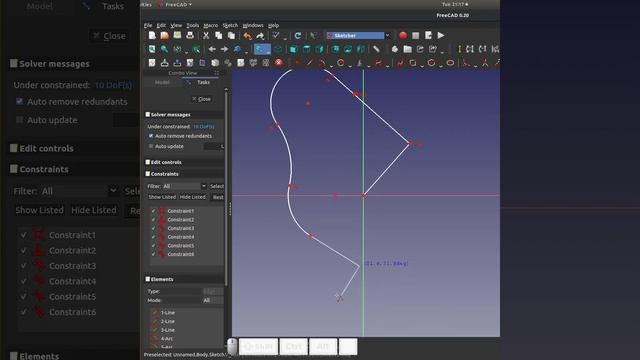Viewport: 640px width, 360px height.
Task: Toggle Auto update checkbox in Combo View
Action: tap(151, 146)
